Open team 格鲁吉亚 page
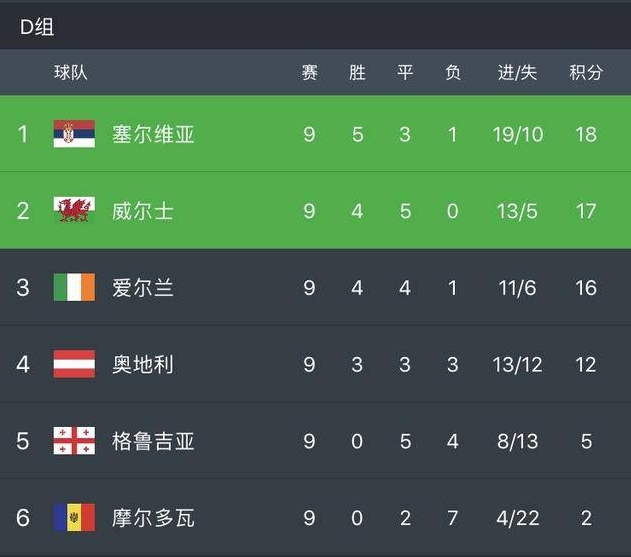Viewport: 631px width, 557px height. point(153,441)
